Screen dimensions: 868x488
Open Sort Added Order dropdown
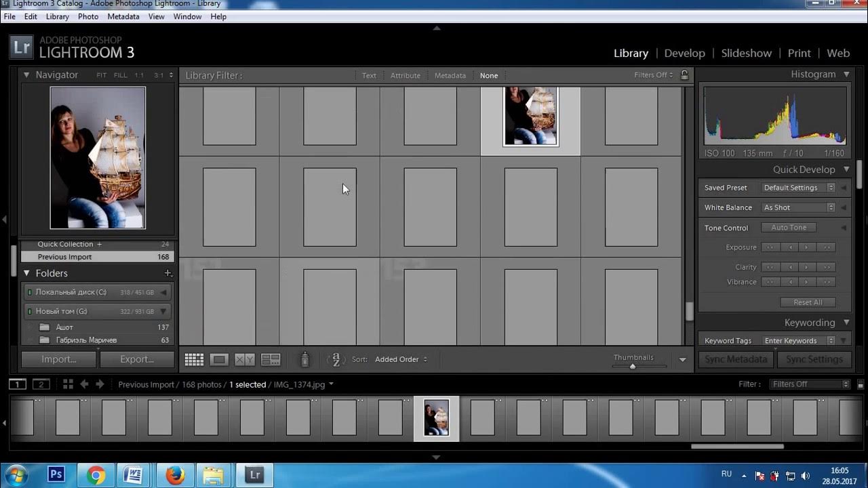tap(401, 359)
